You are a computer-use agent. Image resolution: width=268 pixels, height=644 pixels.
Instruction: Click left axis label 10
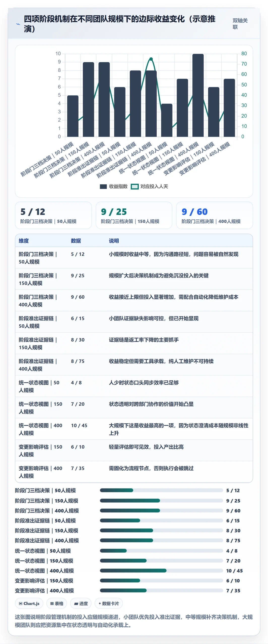pos(58,54)
